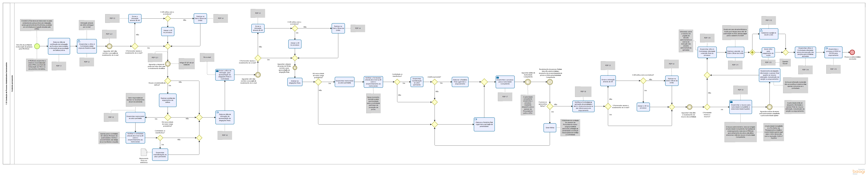Click the 'POP 1.14' annotation
Viewport: 868px width, 179px height.
point(805,70)
